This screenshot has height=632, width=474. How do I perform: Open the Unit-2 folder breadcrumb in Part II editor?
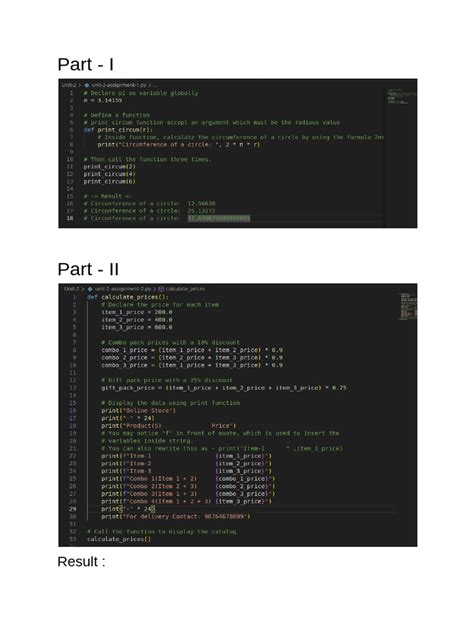pos(72,289)
